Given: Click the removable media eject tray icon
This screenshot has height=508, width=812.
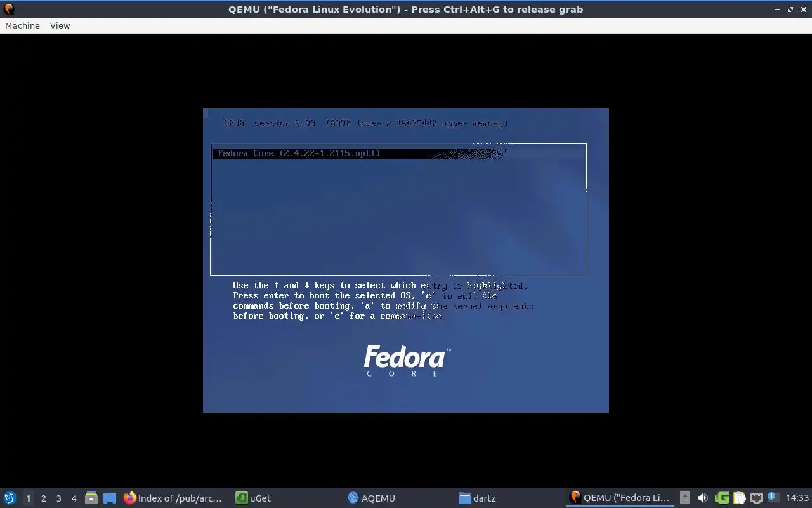Looking at the screenshot, I should pyautogui.click(x=685, y=498).
